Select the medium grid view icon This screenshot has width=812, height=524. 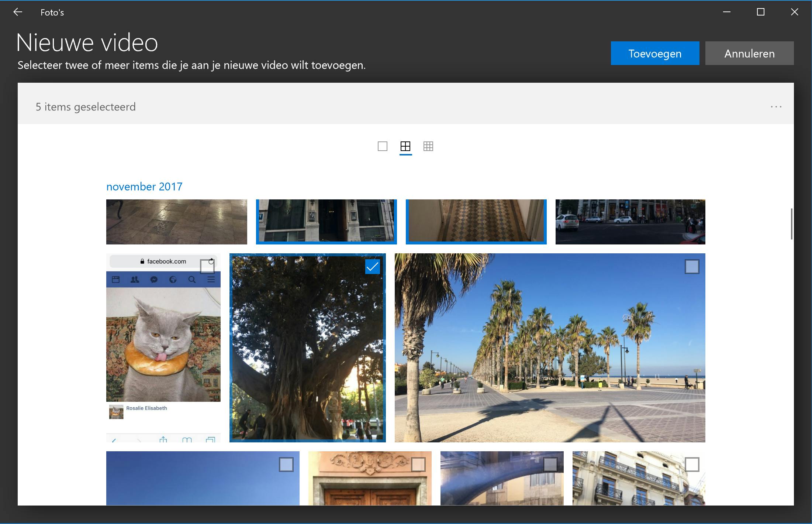pyautogui.click(x=405, y=147)
